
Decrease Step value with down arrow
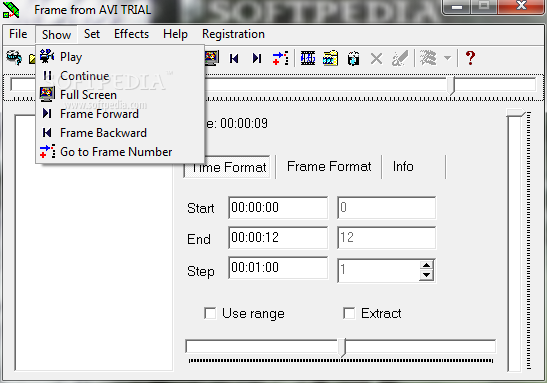tap(426, 275)
